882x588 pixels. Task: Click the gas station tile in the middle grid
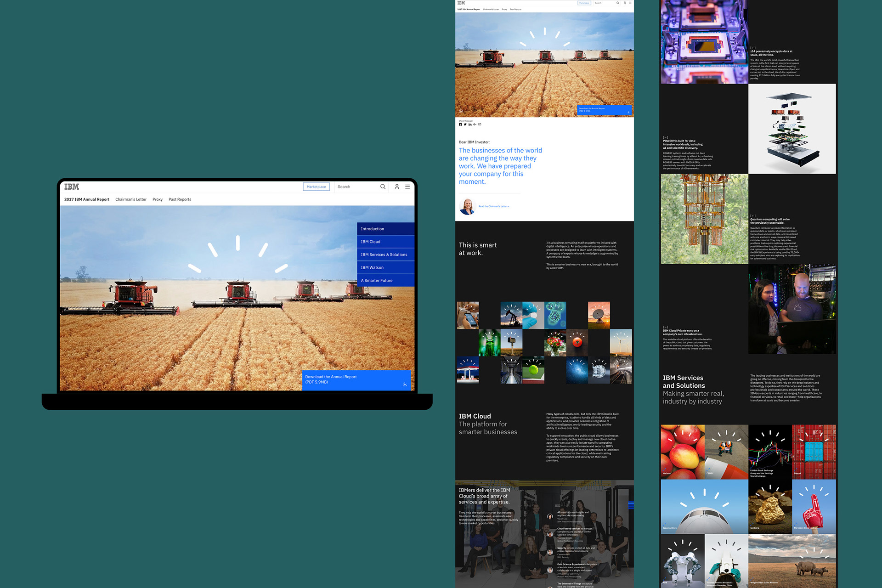[468, 370]
